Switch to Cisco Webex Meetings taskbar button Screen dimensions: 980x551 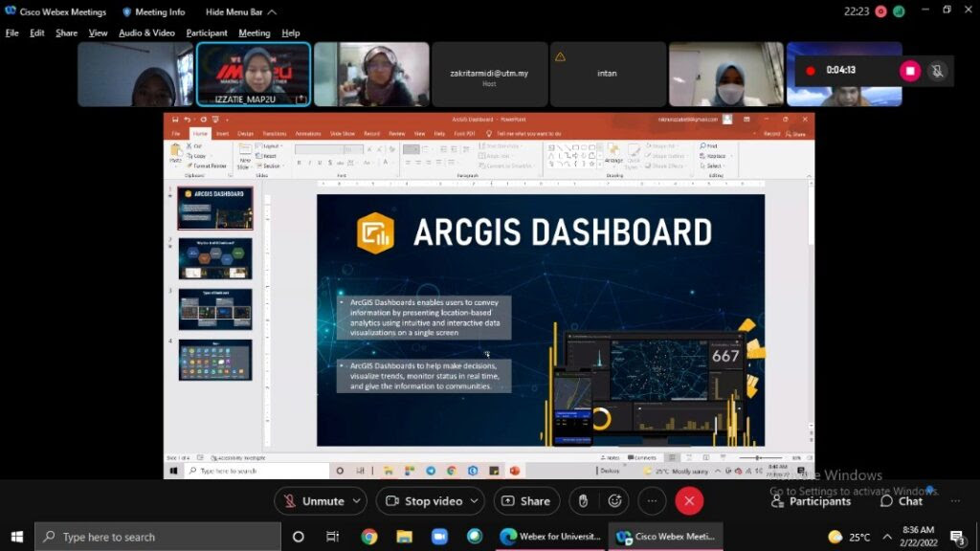pyautogui.click(x=666, y=537)
